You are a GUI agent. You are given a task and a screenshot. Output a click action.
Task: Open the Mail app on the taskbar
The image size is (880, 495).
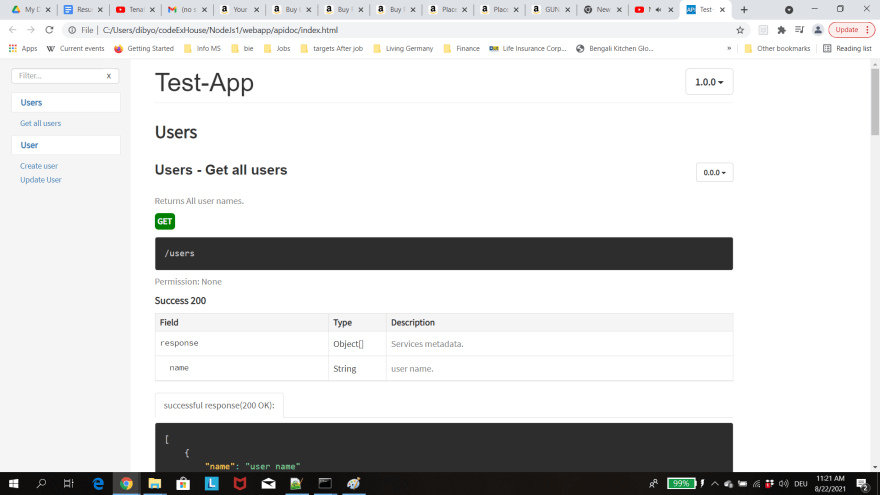[x=268, y=483]
